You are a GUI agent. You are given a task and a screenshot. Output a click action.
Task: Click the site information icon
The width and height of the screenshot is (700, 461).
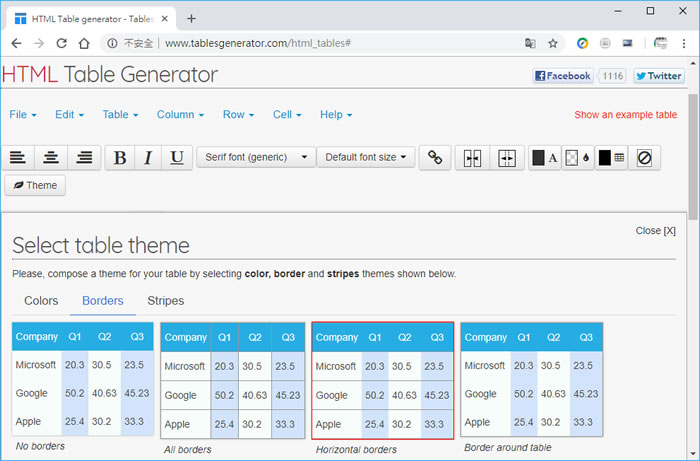pos(112,43)
